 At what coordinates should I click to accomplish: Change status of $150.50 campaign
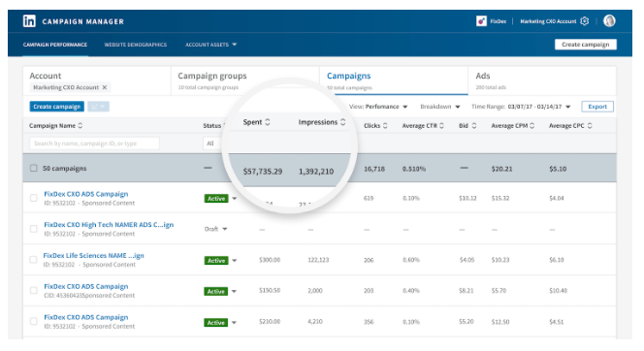(234, 291)
